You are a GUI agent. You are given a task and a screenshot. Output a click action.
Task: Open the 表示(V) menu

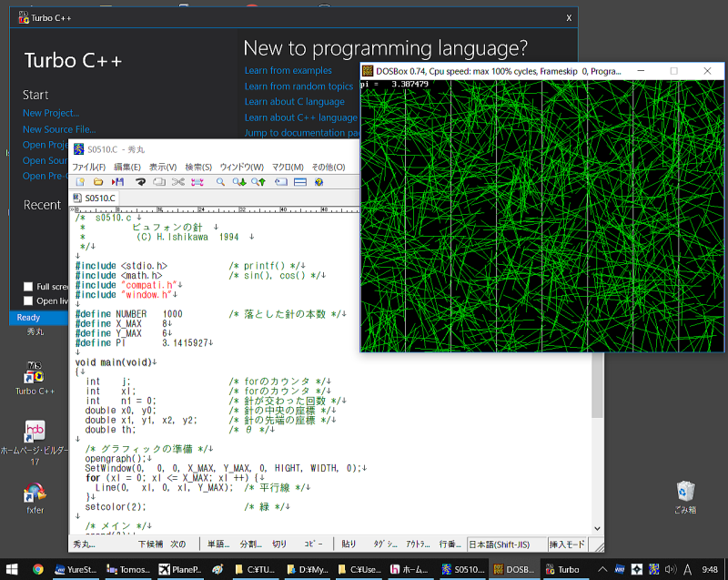click(163, 168)
